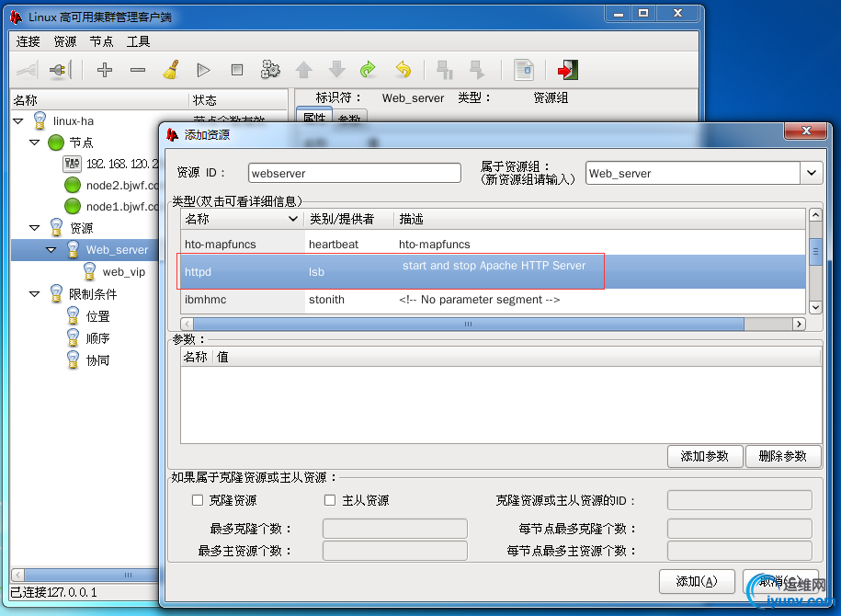This screenshot has height=616, width=841.
Task: Select the 协同 tree item
Action: [x=97, y=360]
